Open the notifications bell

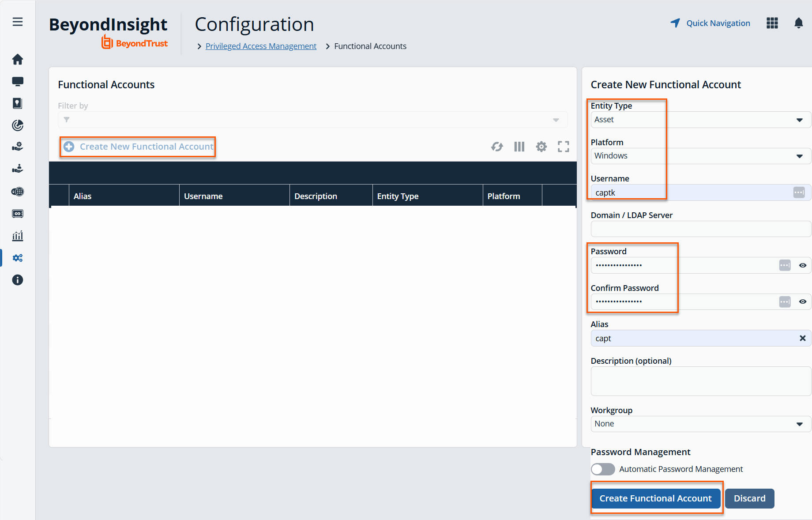[x=799, y=23]
